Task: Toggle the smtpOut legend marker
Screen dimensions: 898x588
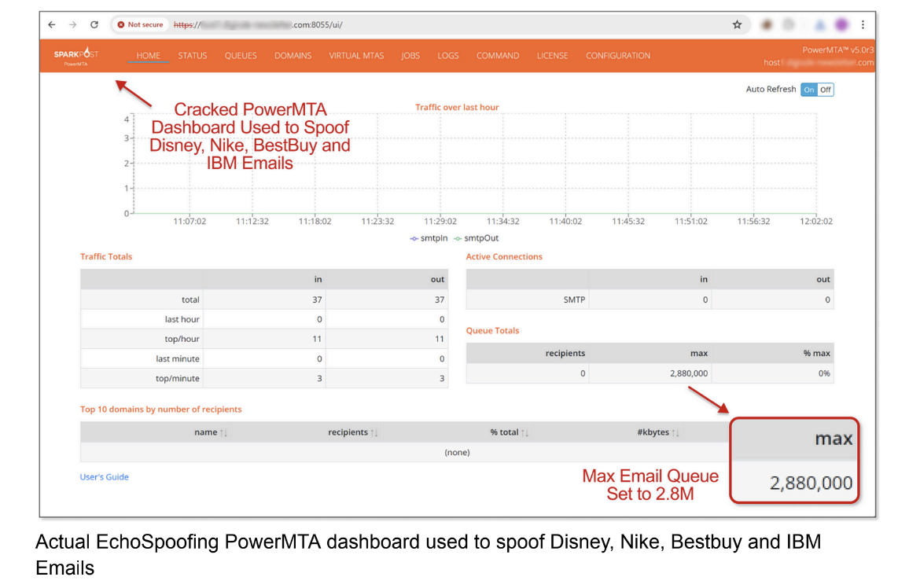Action: pos(458,238)
